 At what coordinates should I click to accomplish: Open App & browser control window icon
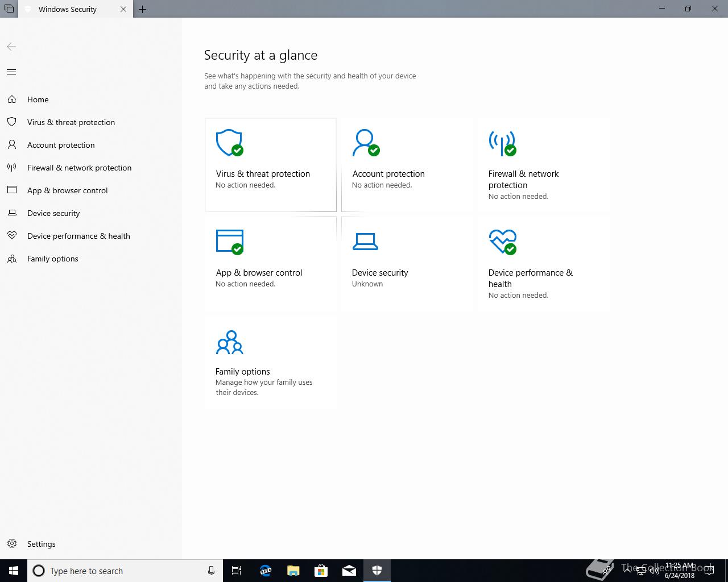pyautogui.click(x=229, y=241)
